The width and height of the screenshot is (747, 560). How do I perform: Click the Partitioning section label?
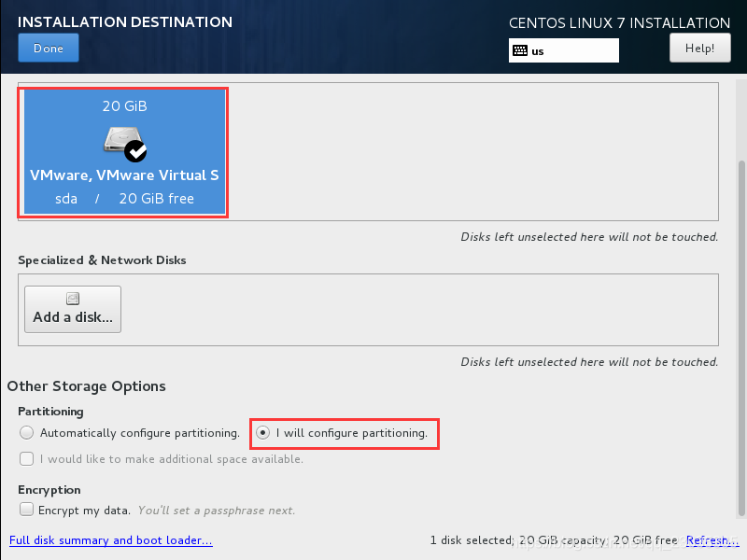click(50, 412)
